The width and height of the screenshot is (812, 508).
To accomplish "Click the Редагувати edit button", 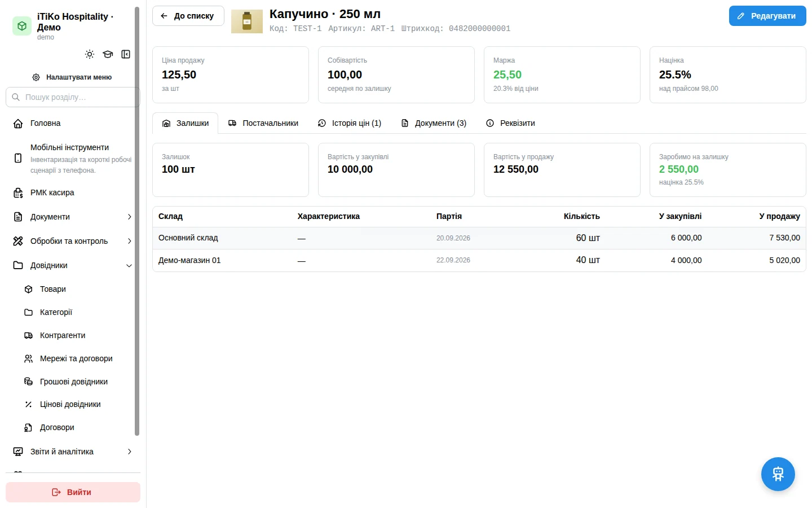I will click(x=767, y=16).
